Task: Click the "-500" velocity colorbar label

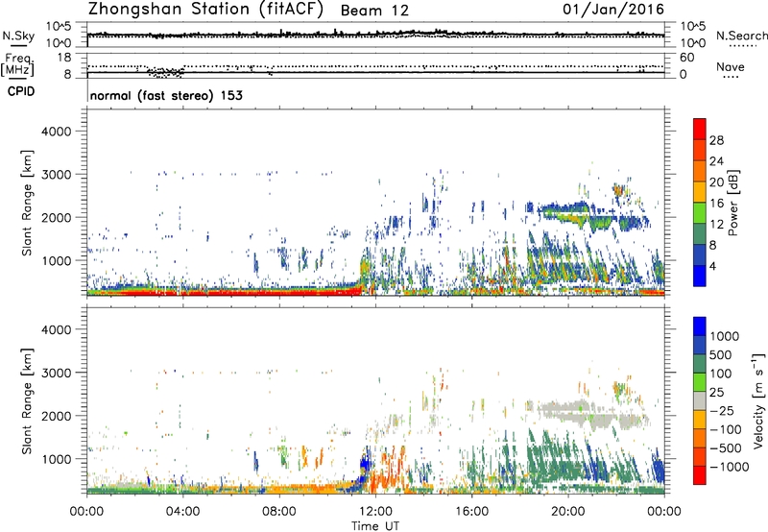Action: (x=726, y=448)
